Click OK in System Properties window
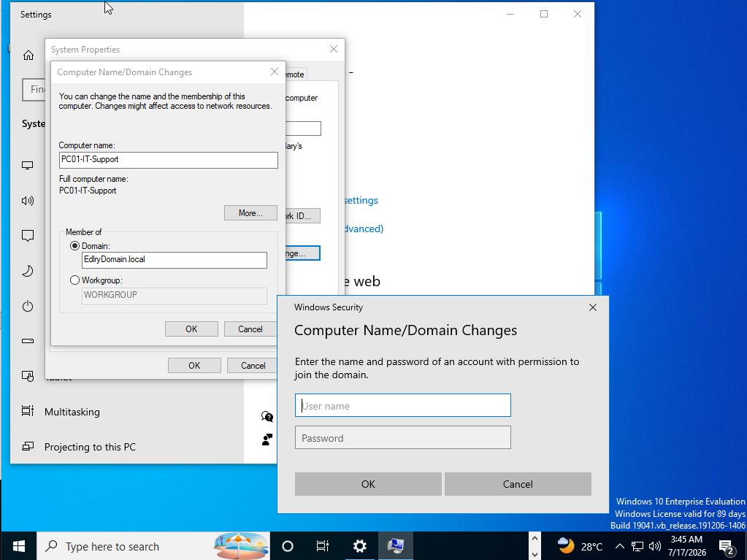The height and width of the screenshot is (560, 747). click(194, 365)
